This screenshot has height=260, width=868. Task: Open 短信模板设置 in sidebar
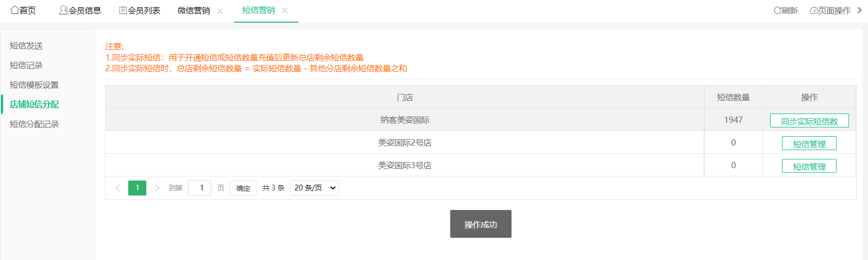[x=34, y=85]
